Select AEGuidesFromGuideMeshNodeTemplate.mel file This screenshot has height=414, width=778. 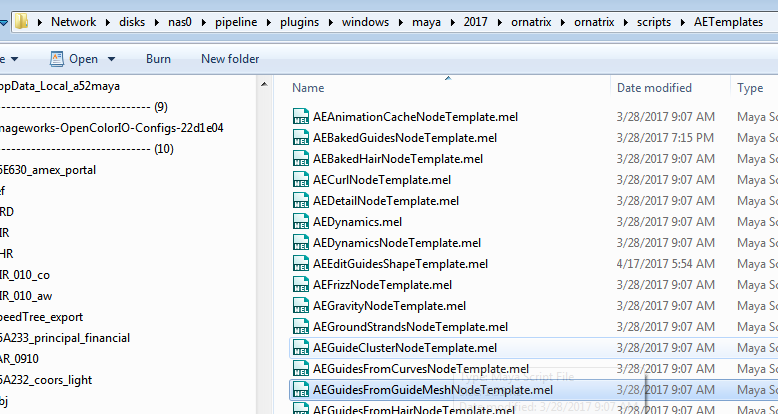[x=432, y=390]
